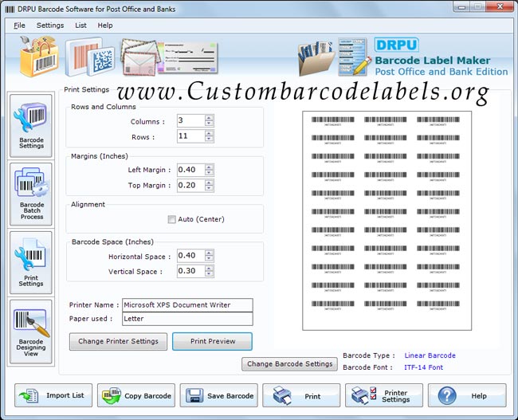
Task: Increase Left Margin using the up arrow
Action: point(209,167)
